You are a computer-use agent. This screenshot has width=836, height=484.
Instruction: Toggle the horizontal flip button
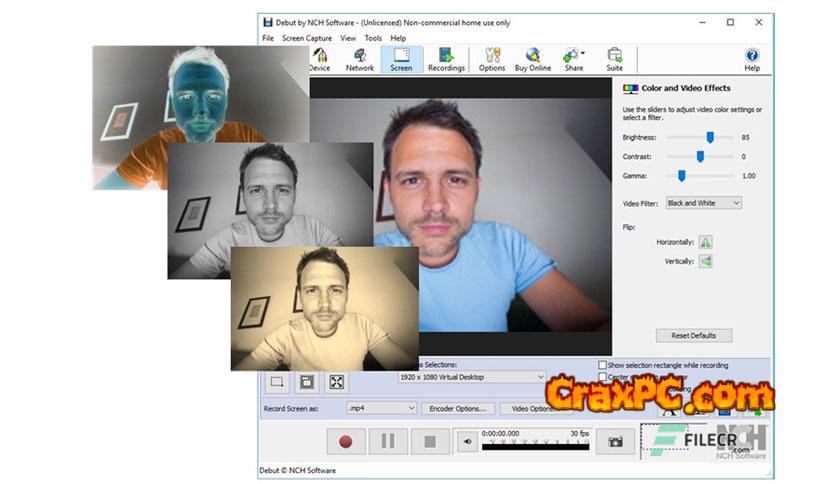(x=706, y=242)
